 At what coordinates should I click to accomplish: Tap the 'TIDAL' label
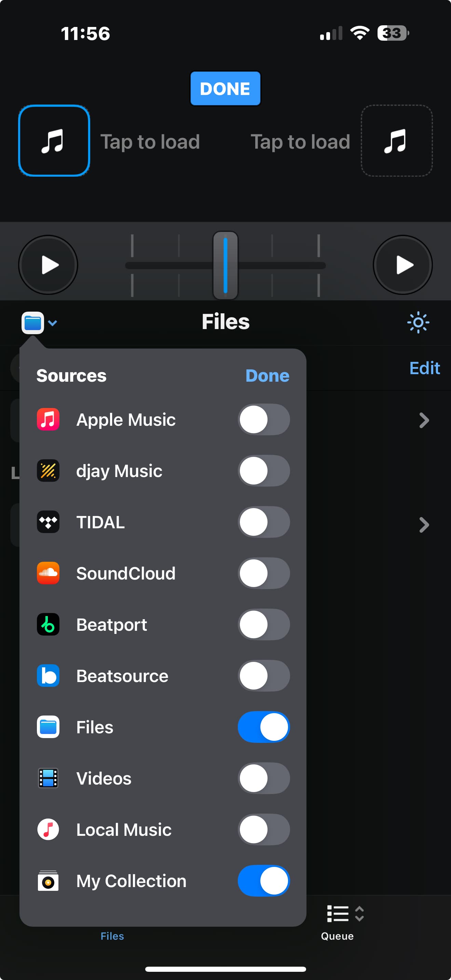point(100,522)
